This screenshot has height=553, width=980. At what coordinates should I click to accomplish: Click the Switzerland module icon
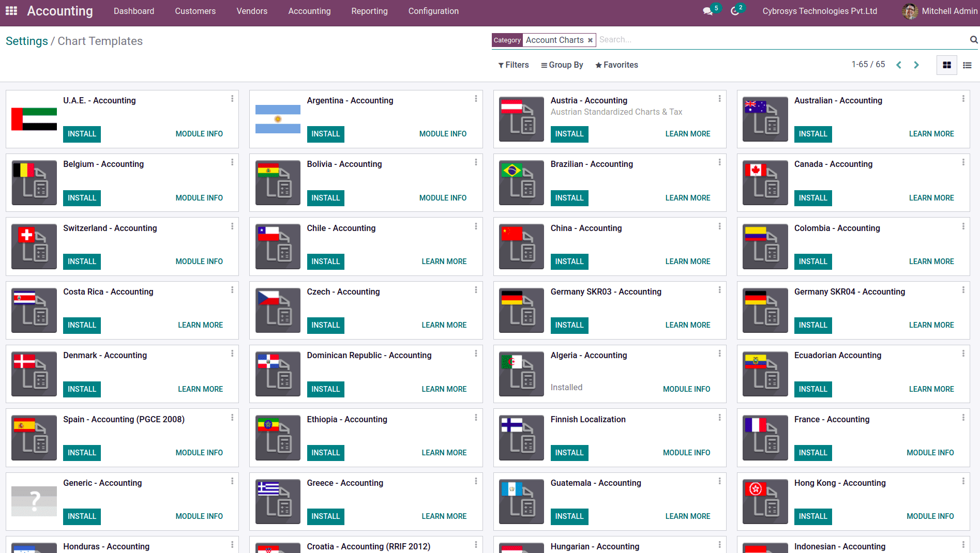[x=34, y=247]
